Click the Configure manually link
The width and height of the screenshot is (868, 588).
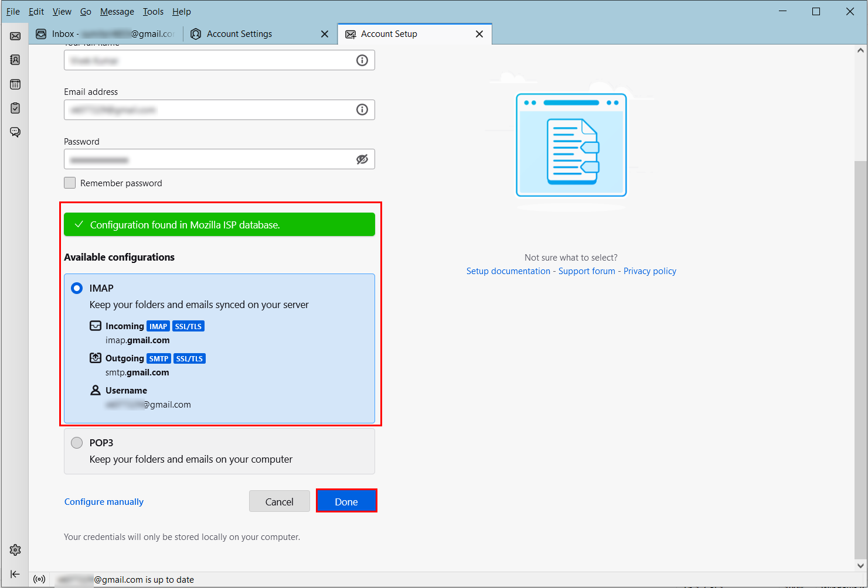[x=104, y=502]
